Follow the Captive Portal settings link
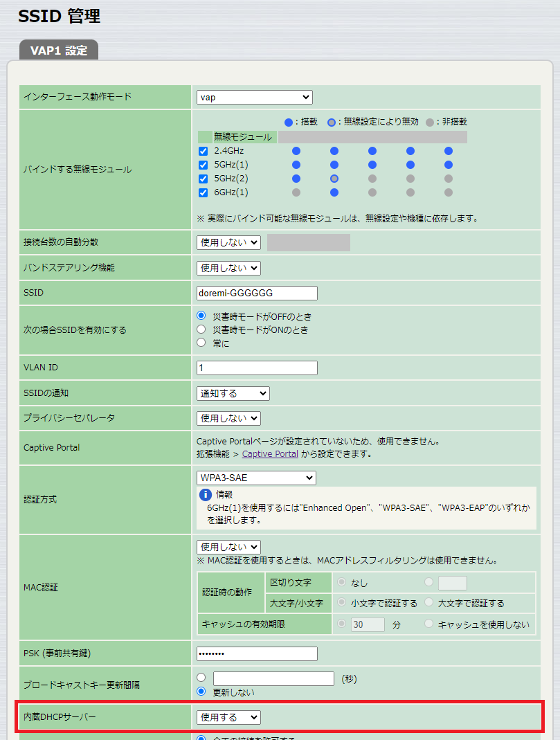Viewport: 560px width, 740px height. click(x=270, y=453)
